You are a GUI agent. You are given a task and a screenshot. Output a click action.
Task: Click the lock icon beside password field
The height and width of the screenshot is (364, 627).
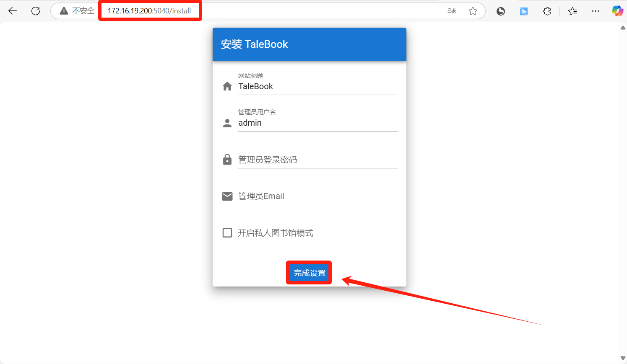pyautogui.click(x=227, y=159)
